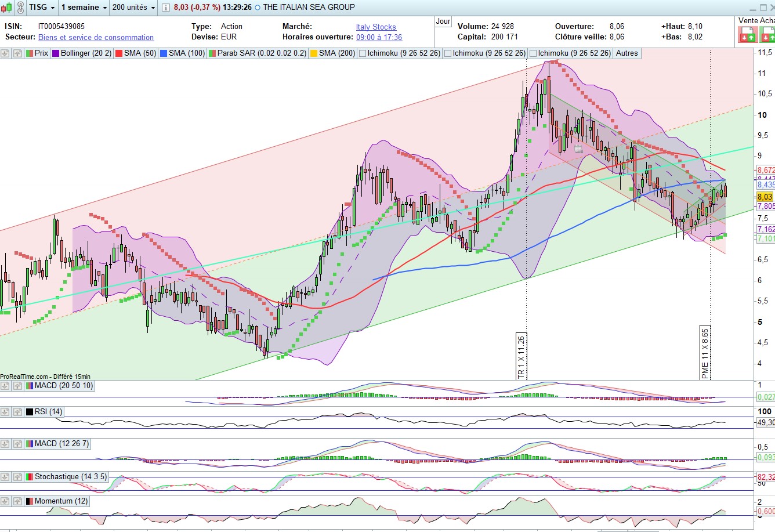Viewport: 775px width, 532px height.
Task: Toggle first Ichimoku (9 26 52 26) checkbox
Action: pyautogui.click(x=363, y=53)
